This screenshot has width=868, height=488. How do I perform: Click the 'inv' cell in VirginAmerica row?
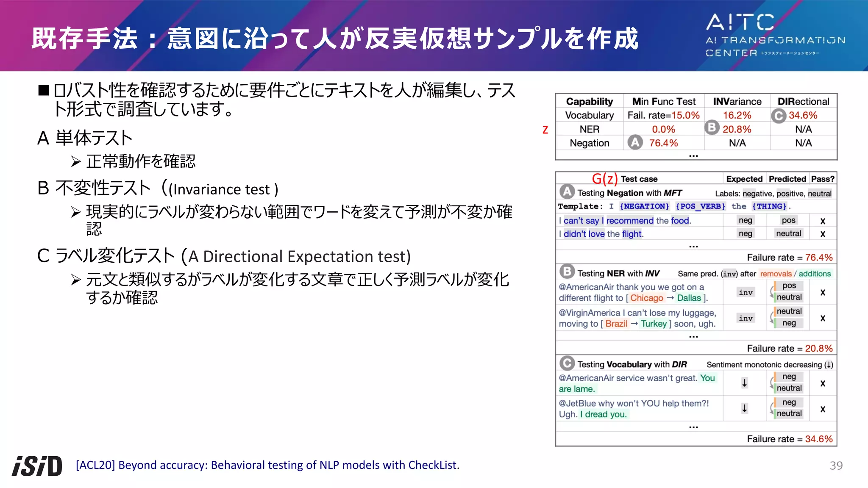point(746,318)
